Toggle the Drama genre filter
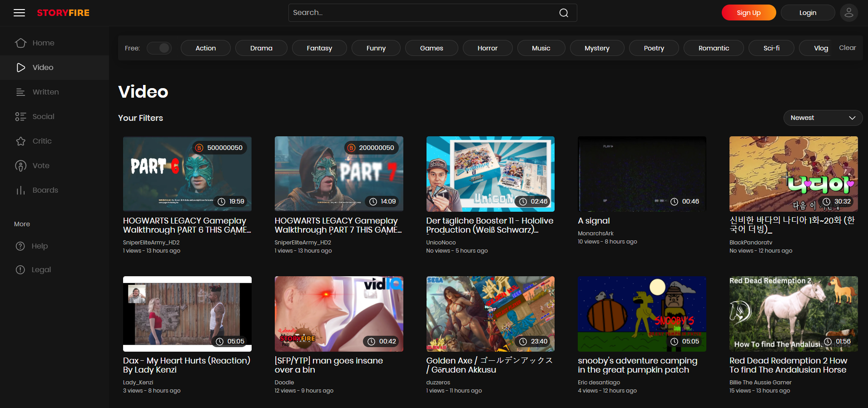The height and width of the screenshot is (408, 868). (x=261, y=48)
